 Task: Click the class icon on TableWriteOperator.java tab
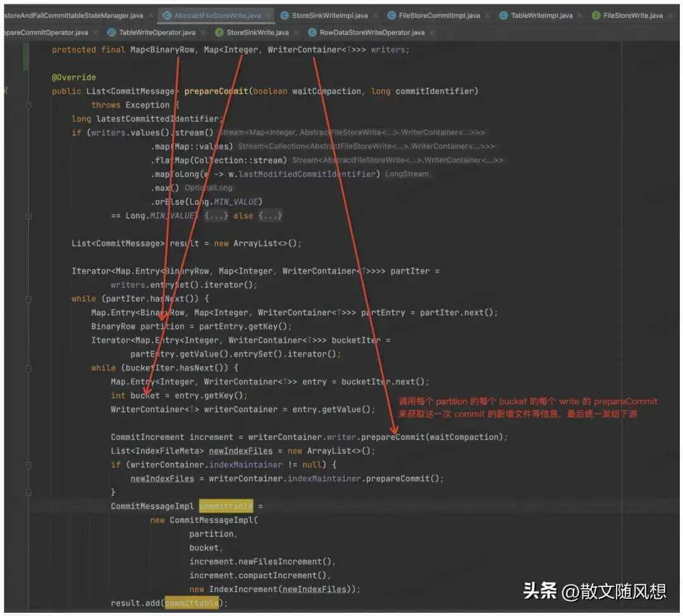click(x=111, y=33)
